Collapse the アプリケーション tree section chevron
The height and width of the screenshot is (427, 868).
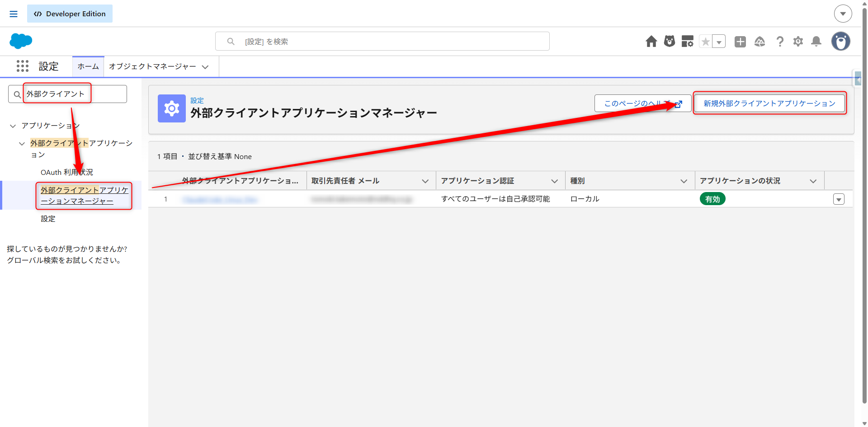point(13,126)
